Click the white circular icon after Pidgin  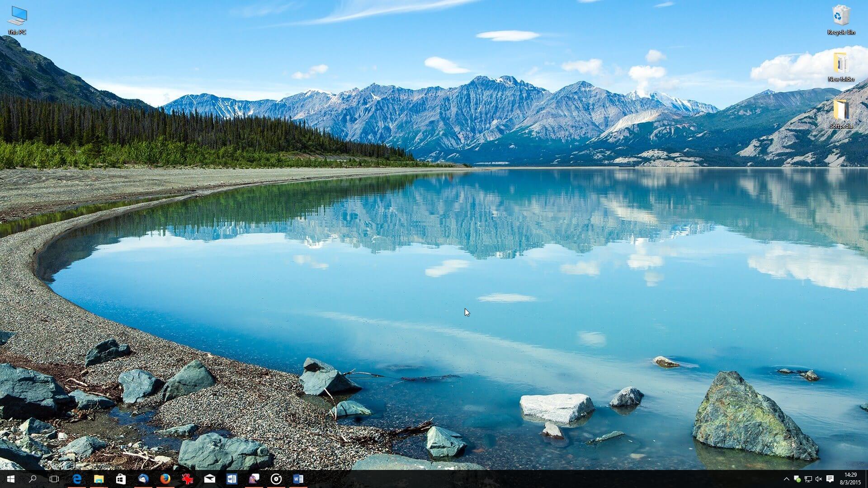click(x=276, y=479)
